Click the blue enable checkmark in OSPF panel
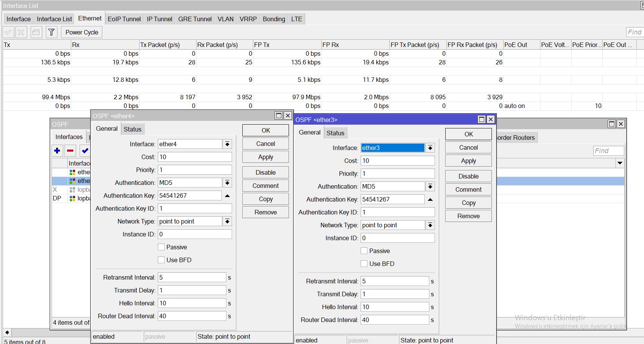 click(x=84, y=151)
